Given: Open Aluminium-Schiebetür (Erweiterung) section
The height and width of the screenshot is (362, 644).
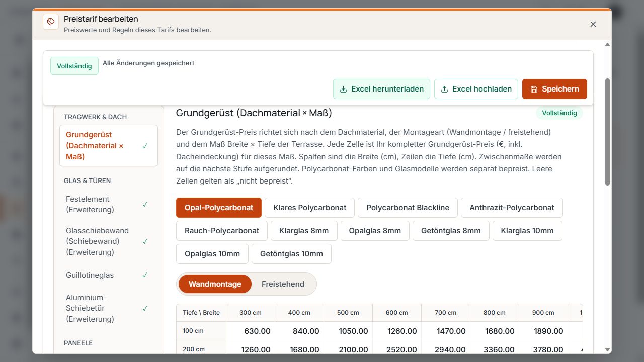Looking at the screenshot, I should coord(108,308).
